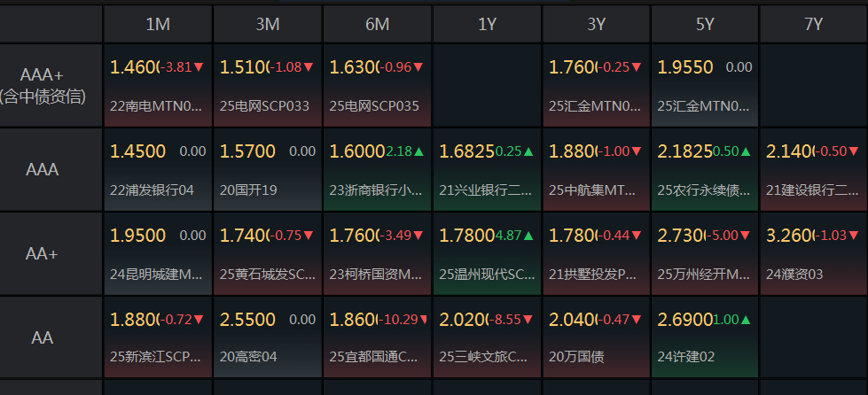The image size is (868, 395).
Task: Select the 20国开19 bond cell
Action: 267,170
